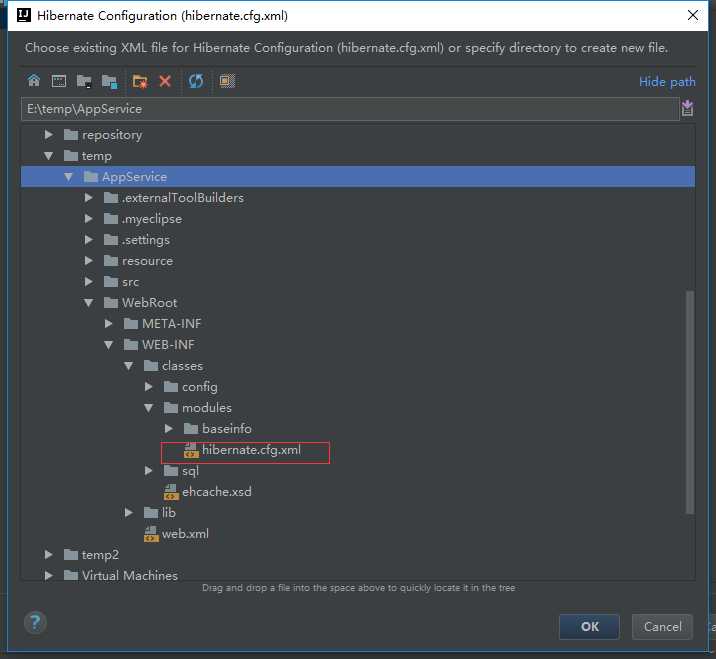The width and height of the screenshot is (716, 659).
Task: Select the ehcache.xsd file name
Action: [x=217, y=492]
